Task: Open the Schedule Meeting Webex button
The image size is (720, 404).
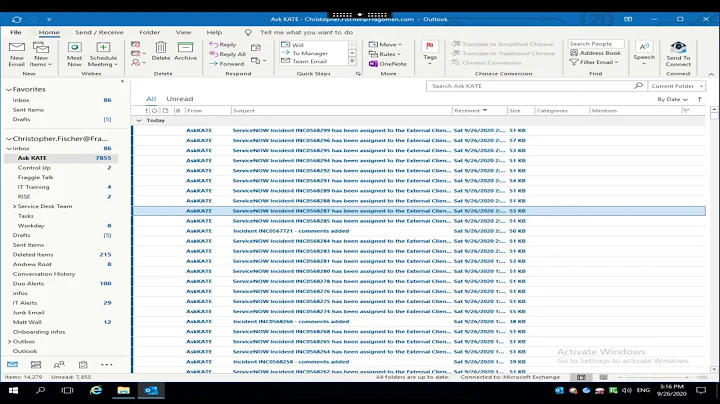Action: coord(103,54)
